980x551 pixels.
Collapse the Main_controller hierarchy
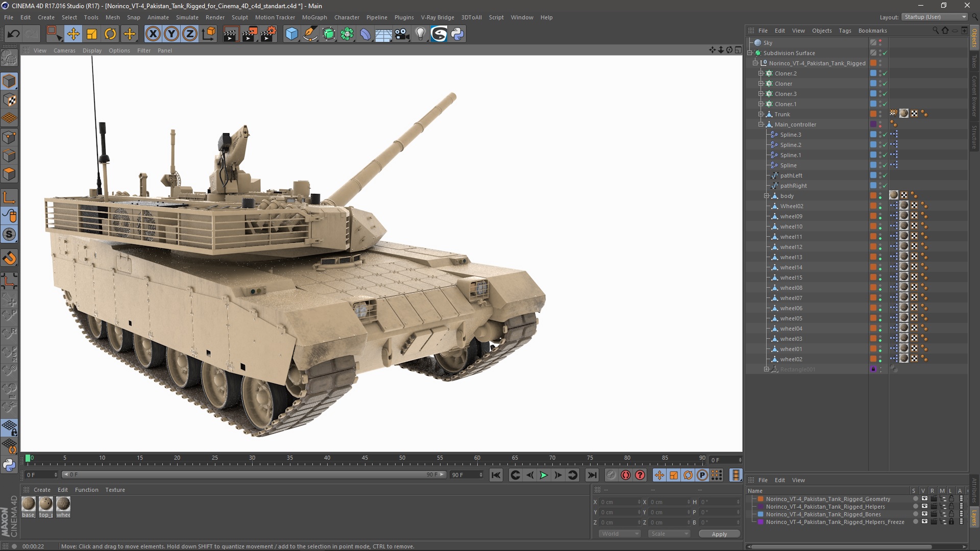click(761, 124)
